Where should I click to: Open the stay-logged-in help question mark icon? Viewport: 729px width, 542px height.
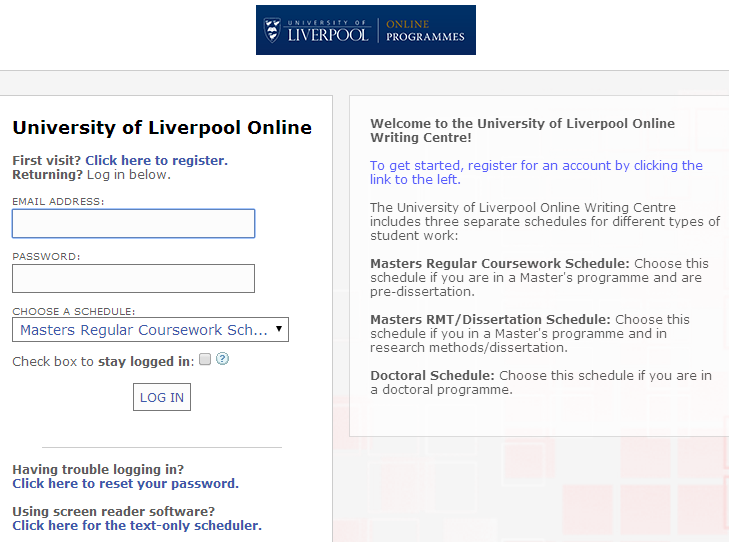[x=223, y=359]
